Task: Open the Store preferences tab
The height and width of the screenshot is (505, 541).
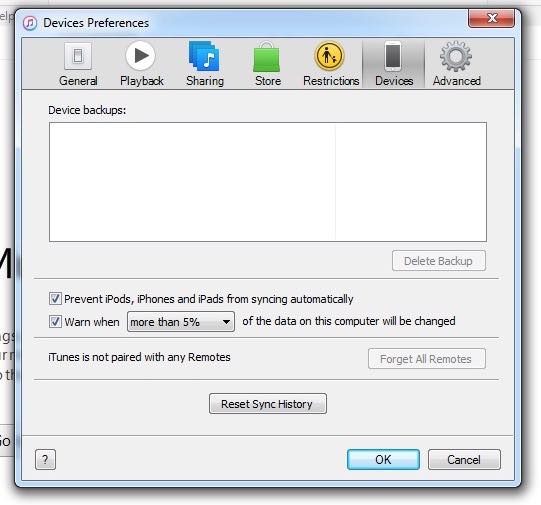Action: (268, 64)
